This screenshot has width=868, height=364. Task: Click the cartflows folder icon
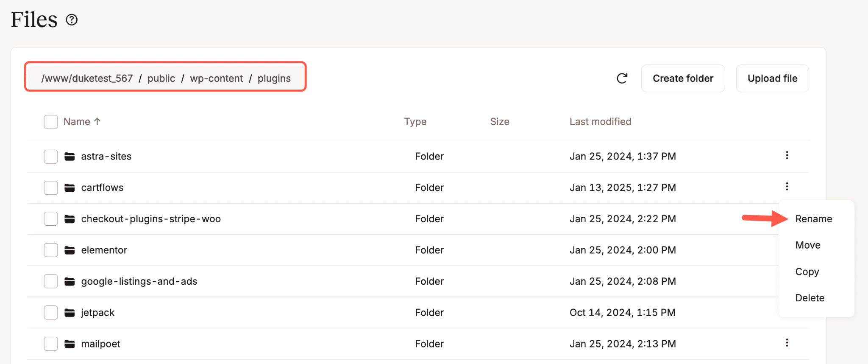[x=70, y=188]
